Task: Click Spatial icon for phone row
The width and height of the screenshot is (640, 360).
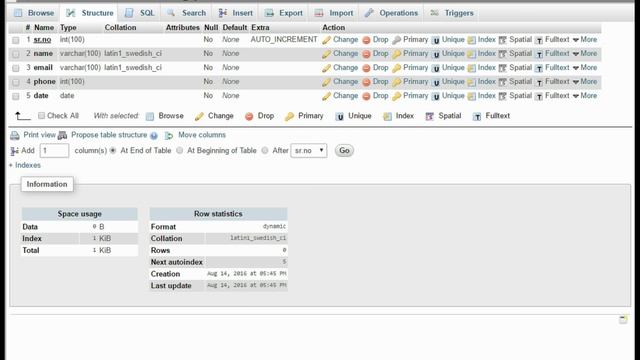Action: (x=503, y=82)
